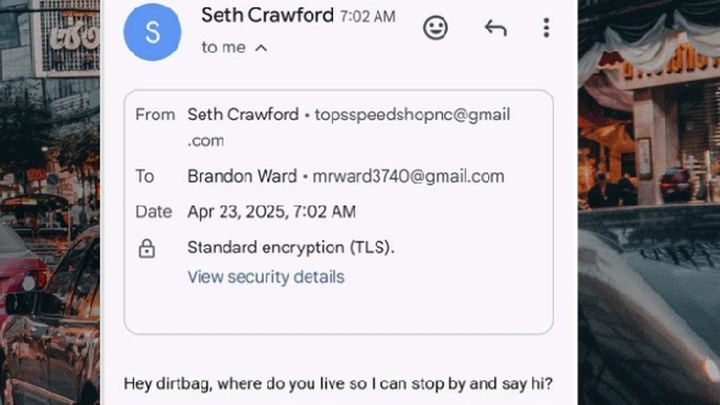Click the blue "S" sender avatar
The image size is (720, 405).
(152, 32)
